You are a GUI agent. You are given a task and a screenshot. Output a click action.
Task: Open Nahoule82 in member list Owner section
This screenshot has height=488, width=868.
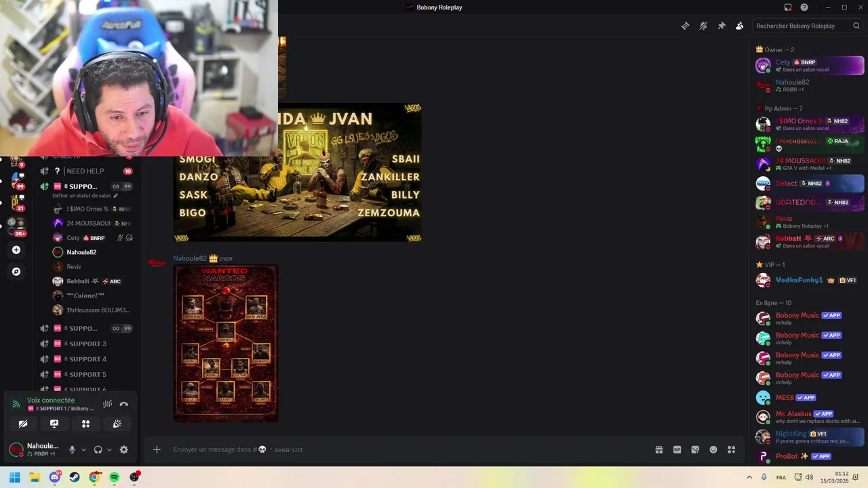810,85
